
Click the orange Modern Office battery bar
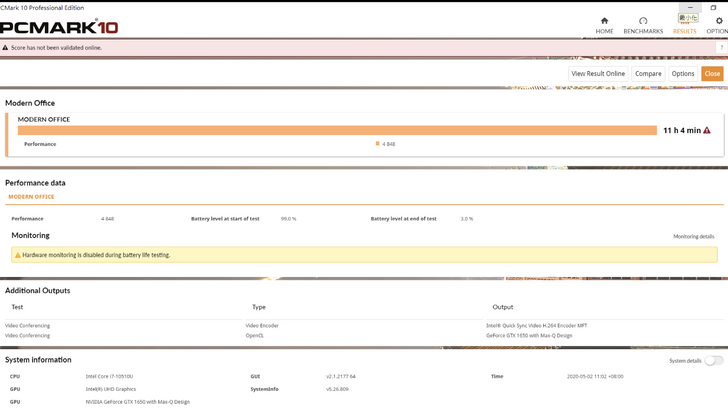click(x=337, y=130)
